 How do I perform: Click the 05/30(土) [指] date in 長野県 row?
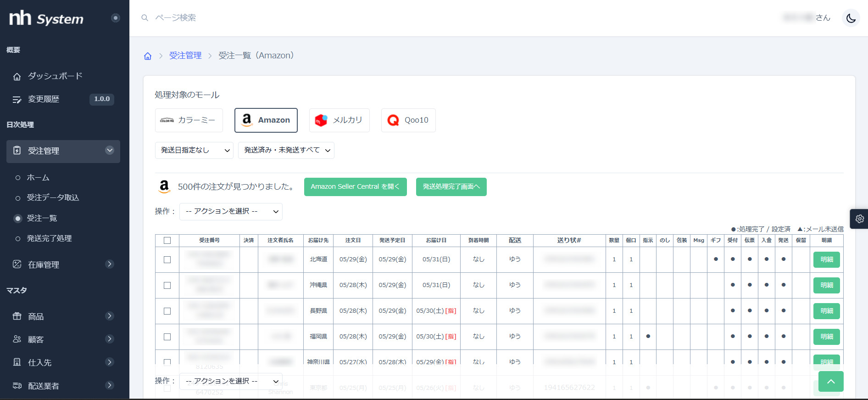click(436, 311)
